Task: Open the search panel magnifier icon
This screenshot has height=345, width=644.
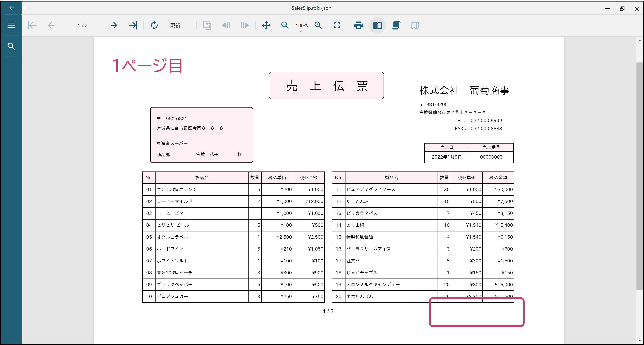Action: click(x=11, y=46)
